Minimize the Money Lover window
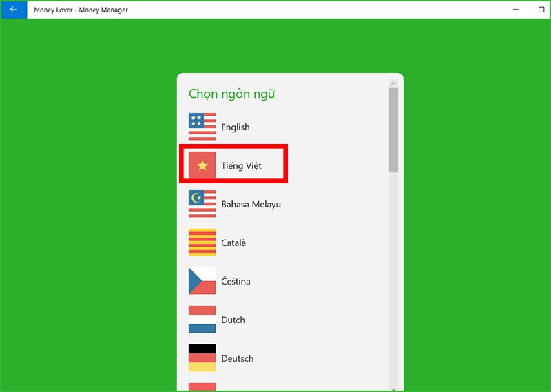 515,10
